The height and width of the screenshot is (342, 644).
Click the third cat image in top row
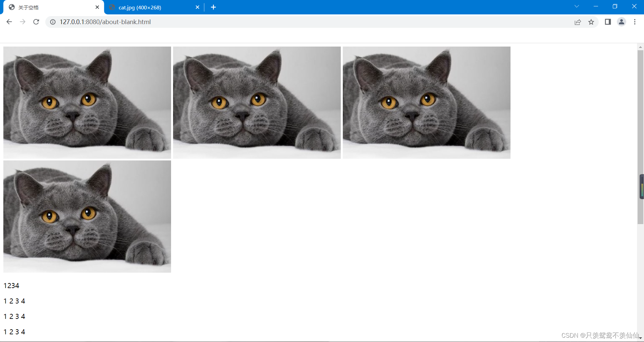pyautogui.click(x=427, y=102)
